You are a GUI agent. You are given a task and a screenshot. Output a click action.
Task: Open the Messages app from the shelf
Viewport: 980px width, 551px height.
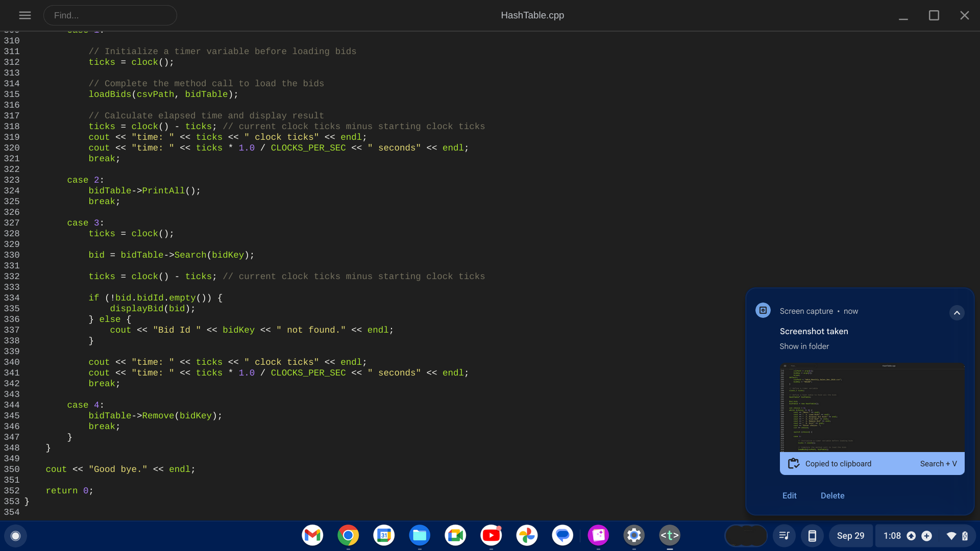click(x=562, y=535)
